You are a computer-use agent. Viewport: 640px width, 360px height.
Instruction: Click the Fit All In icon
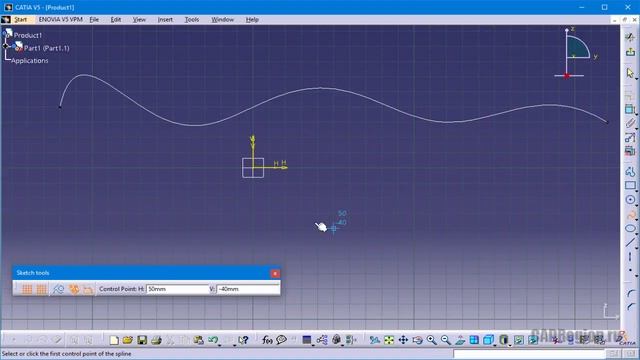pos(389,340)
